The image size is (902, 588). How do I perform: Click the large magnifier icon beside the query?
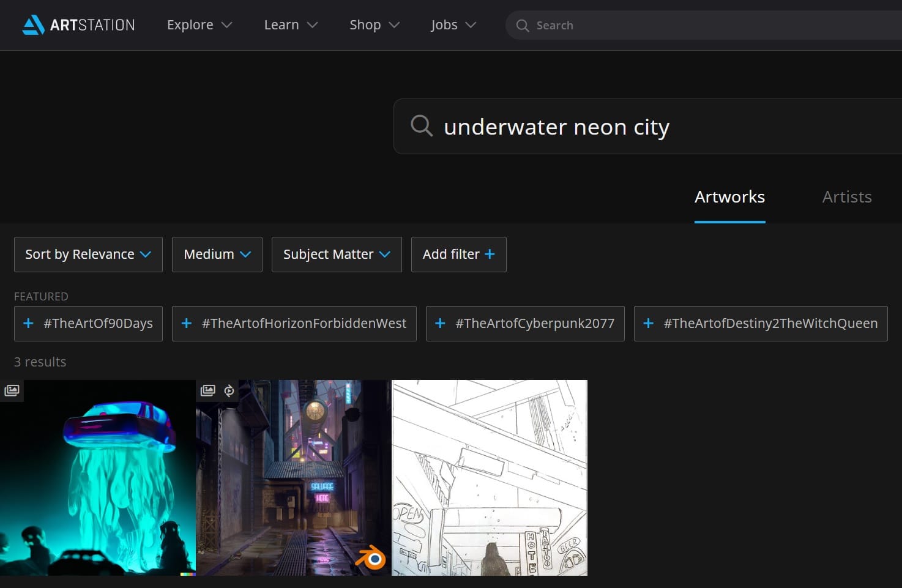(x=422, y=125)
